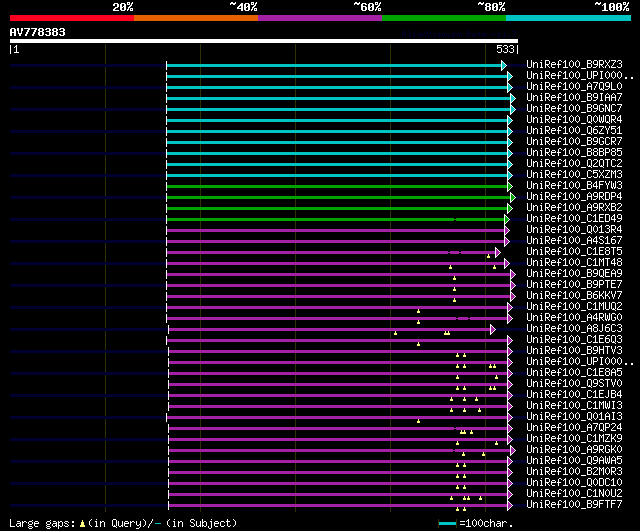Select the UniRef100_B9IAA7 hit label
The height and width of the screenshot is (531, 640).
pyautogui.click(x=574, y=98)
